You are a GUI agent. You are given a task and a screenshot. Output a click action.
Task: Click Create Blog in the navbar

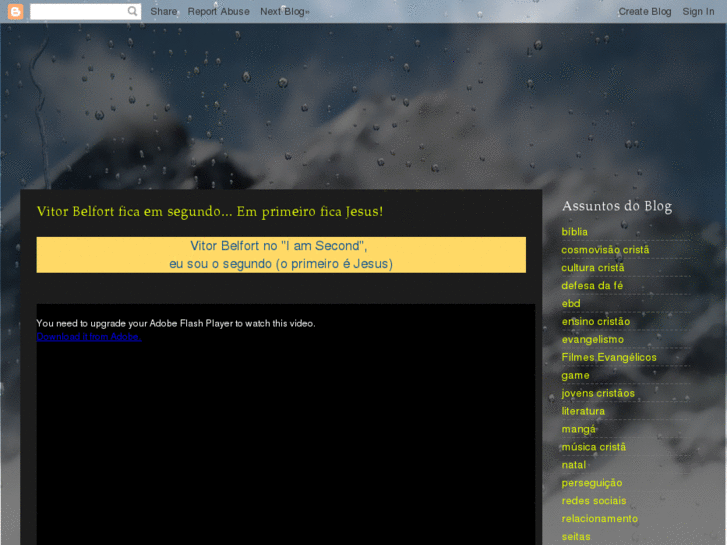tap(644, 12)
